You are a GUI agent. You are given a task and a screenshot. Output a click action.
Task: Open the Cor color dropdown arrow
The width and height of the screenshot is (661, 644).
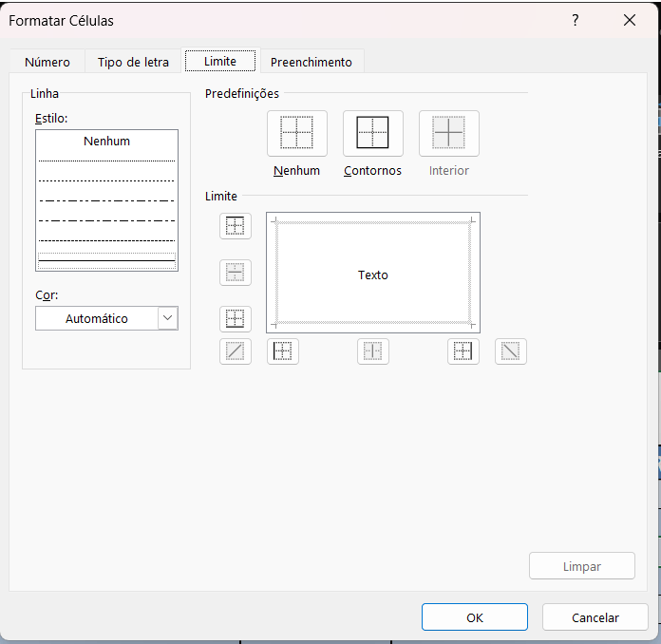coord(168,318)
